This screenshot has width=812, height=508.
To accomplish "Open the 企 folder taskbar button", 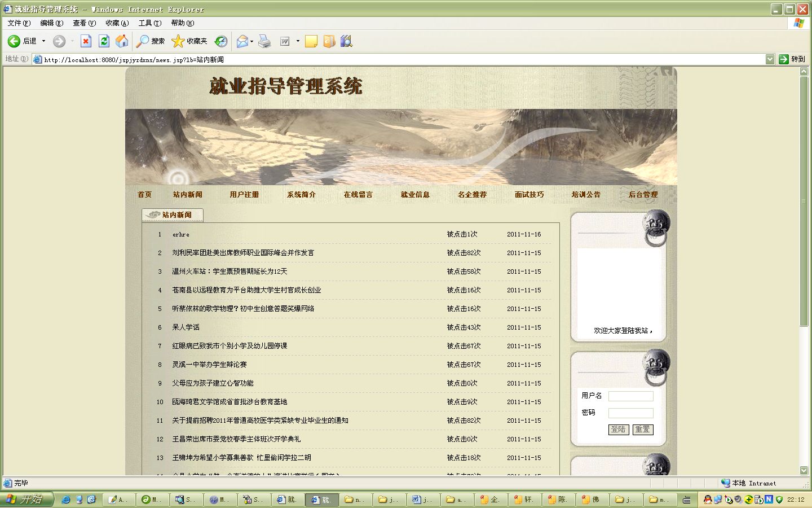I will 491,500.
